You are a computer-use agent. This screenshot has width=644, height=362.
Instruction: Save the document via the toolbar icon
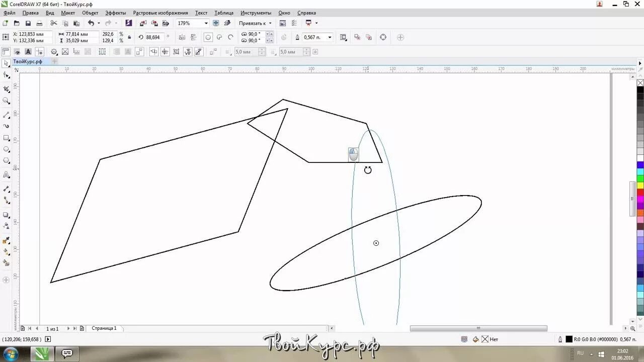[x=28, y=23]
